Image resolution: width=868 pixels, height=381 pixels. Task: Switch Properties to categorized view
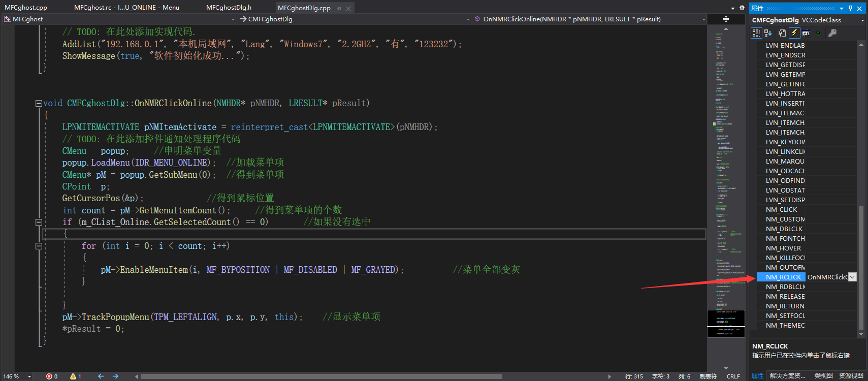(756, 33)
